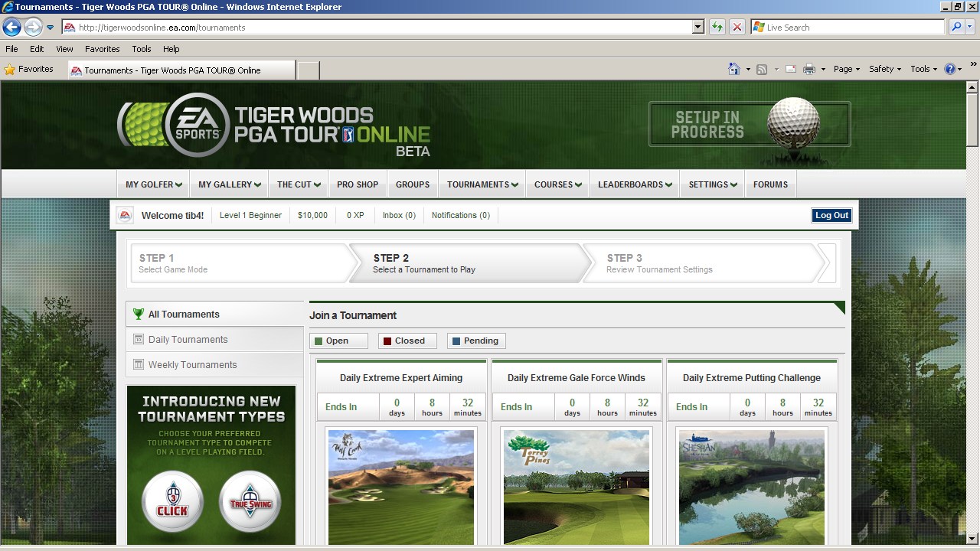This screenshot has height=551, width=980.
Task: Click the browser Back arrow button
Action: pyautogui.click(x=11, y=28)
